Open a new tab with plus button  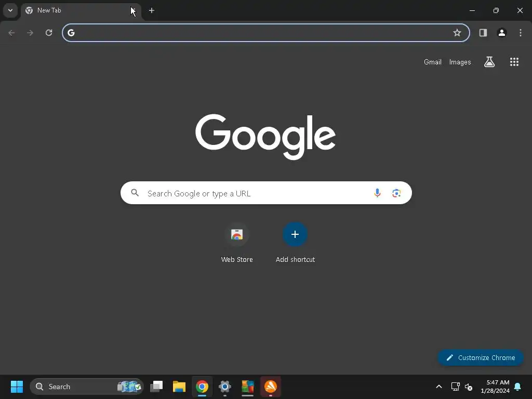(x=152, y=10)
